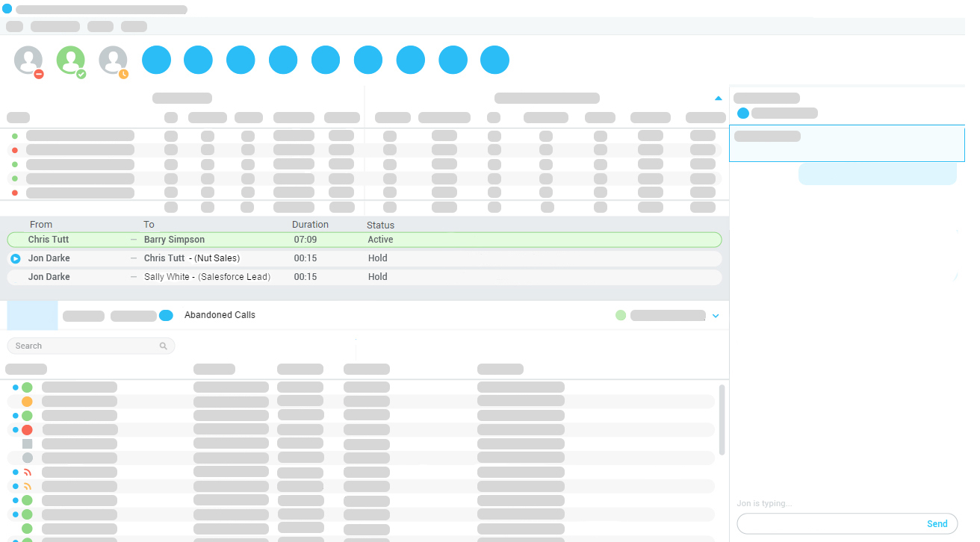Set status to Do Not Disturb avatar

(28, 60)
